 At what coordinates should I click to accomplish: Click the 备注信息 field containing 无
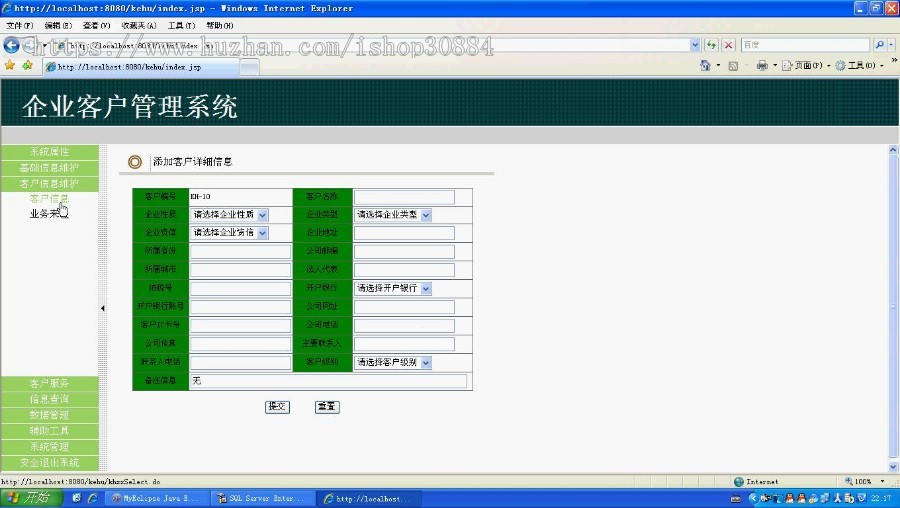pyautogui.click(x=328, y=381)
